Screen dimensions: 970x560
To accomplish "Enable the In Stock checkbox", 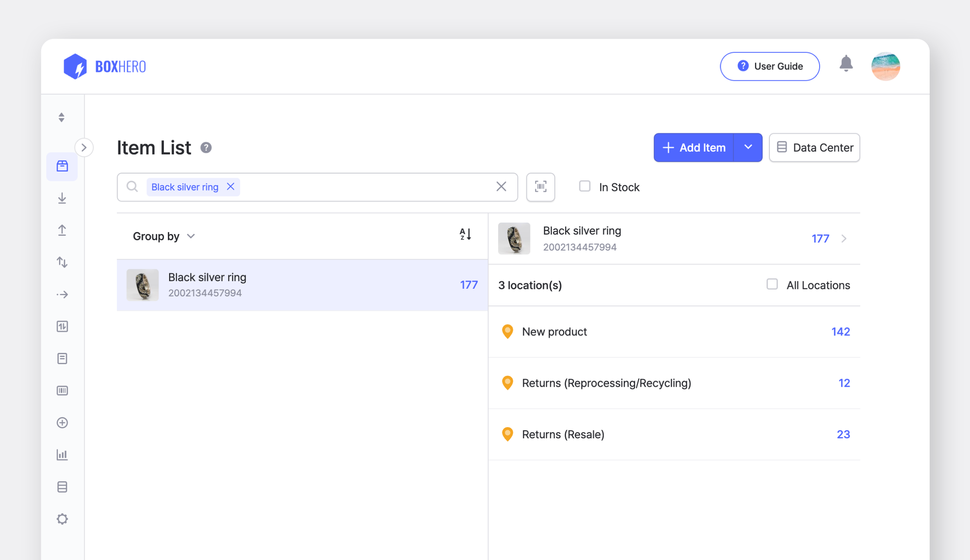I will click(585, 186).
